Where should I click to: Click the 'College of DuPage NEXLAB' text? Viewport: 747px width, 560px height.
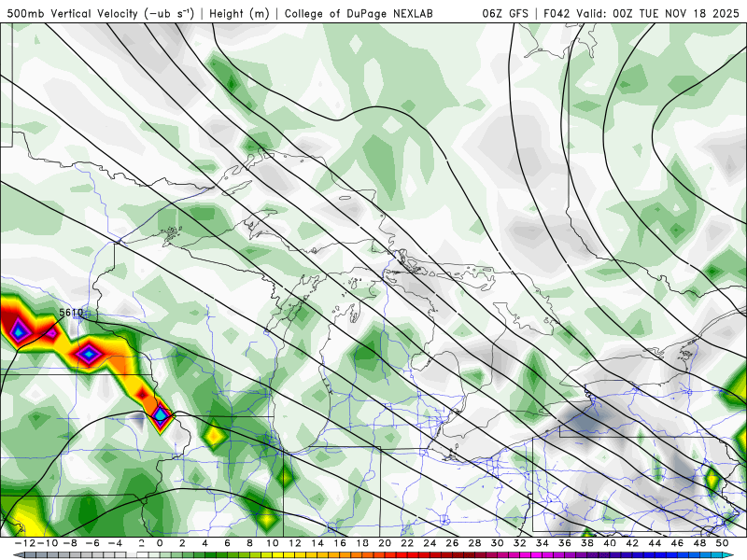coord(359,13)
